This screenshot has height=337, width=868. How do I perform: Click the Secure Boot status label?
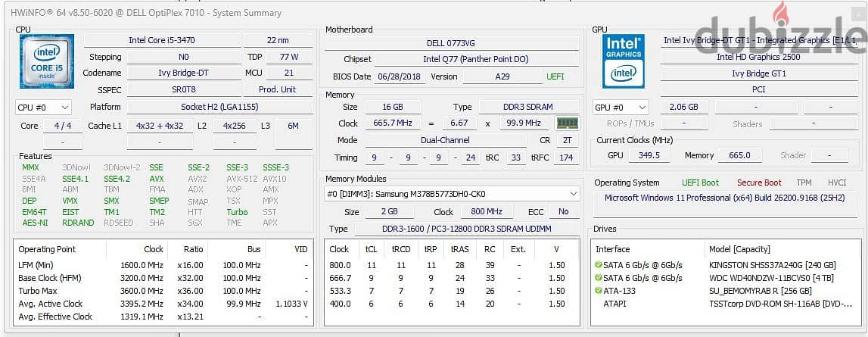[759, 183]
